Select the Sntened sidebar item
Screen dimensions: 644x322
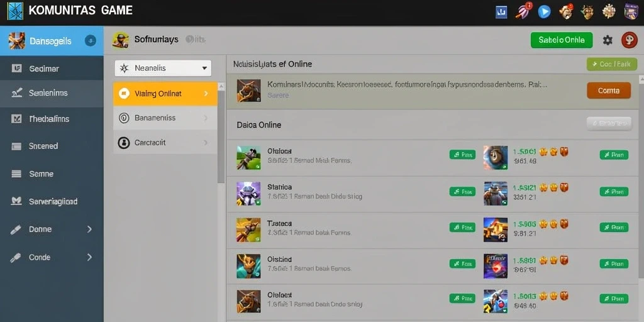(x=52, y=146)
